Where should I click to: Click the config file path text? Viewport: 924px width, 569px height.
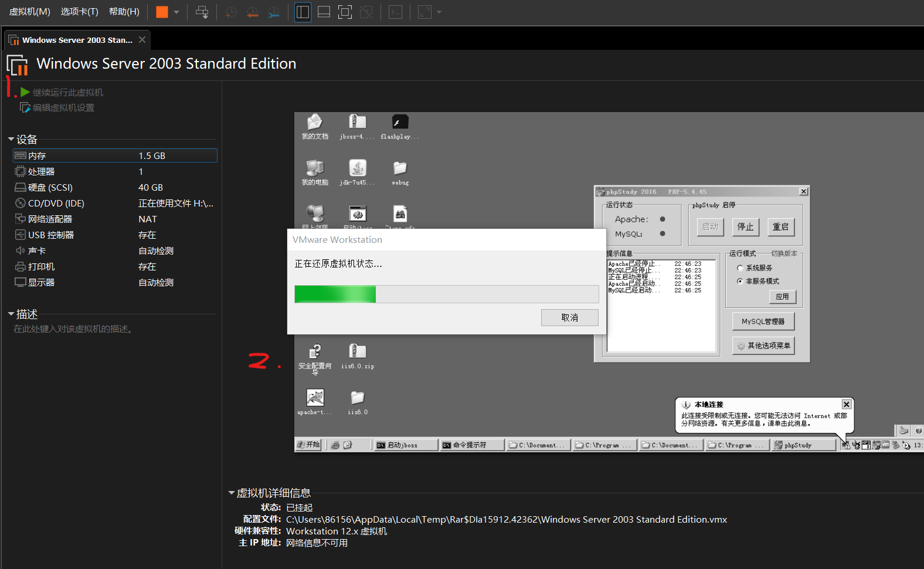[x=507, y=519]
